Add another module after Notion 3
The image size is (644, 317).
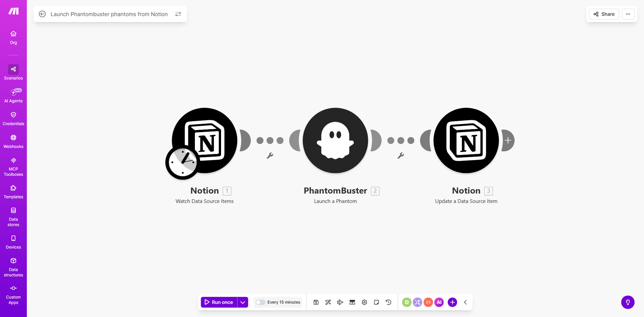tap(508, 141)
